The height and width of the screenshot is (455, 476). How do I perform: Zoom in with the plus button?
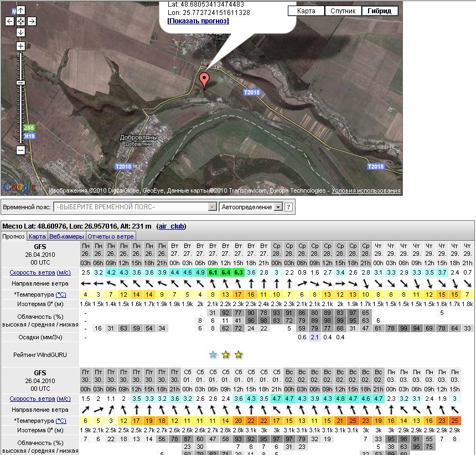[x=20, y=46]
